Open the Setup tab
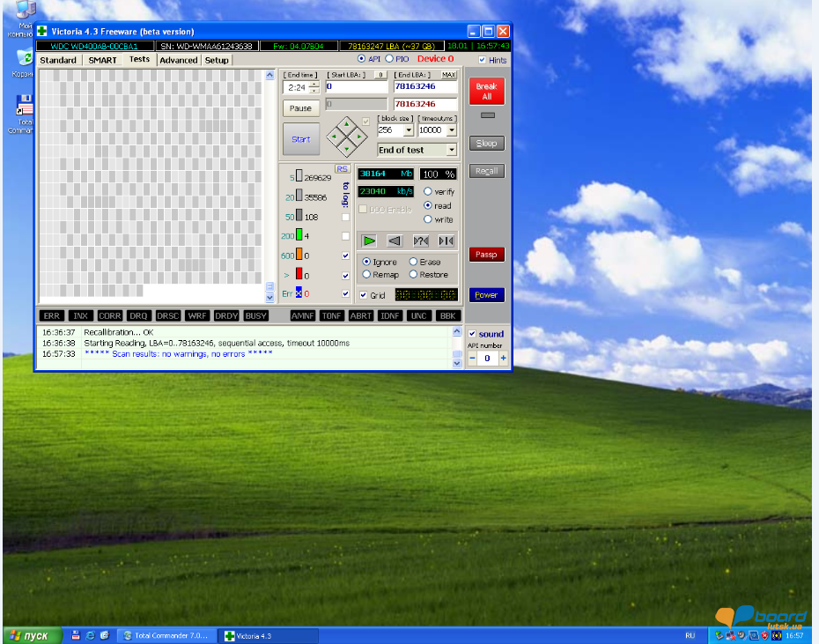Viewport: 819px width, 644px height. 217,60
